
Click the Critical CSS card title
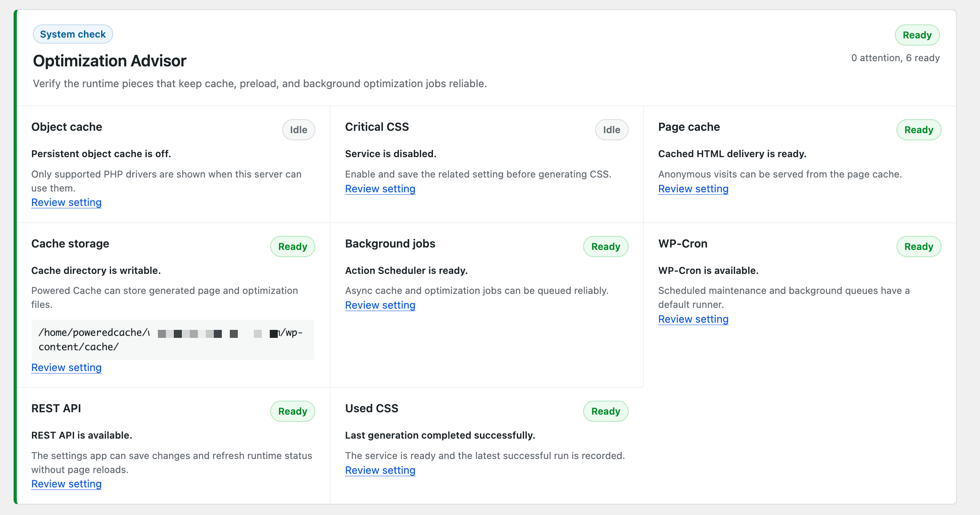tap(377, 127)
